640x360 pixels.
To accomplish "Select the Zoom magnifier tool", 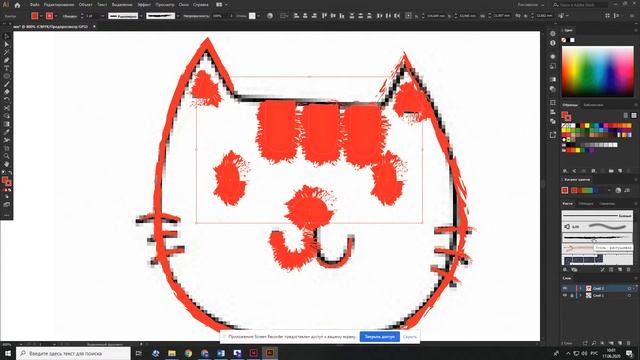I will pos(7,156).
